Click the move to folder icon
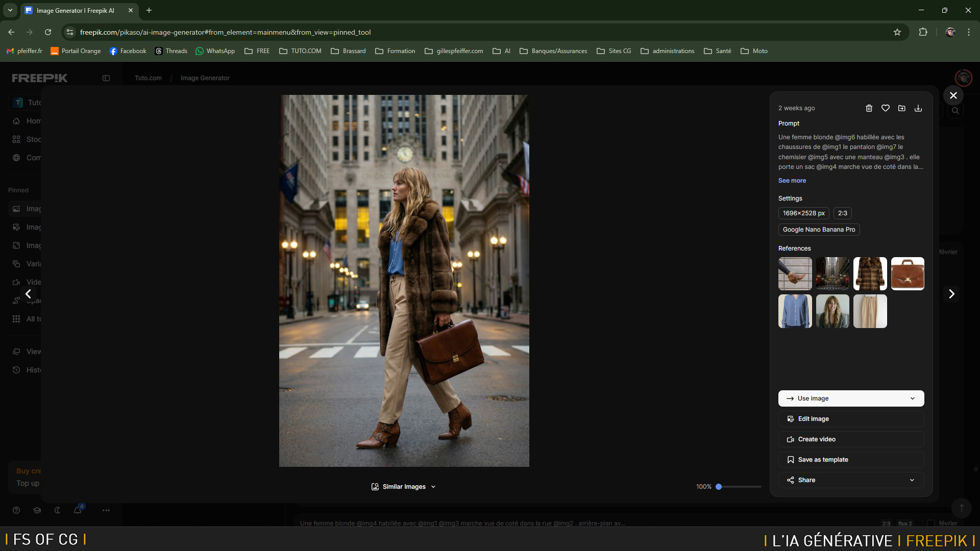Image resolution: width=980 pixels, height=551 pixels. click(x=902, y=108)
